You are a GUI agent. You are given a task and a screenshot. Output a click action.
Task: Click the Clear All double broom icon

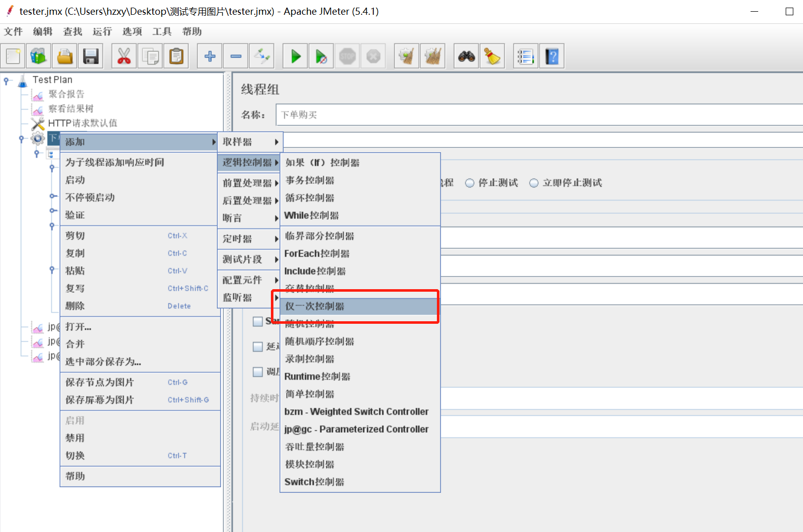(433, 56)
